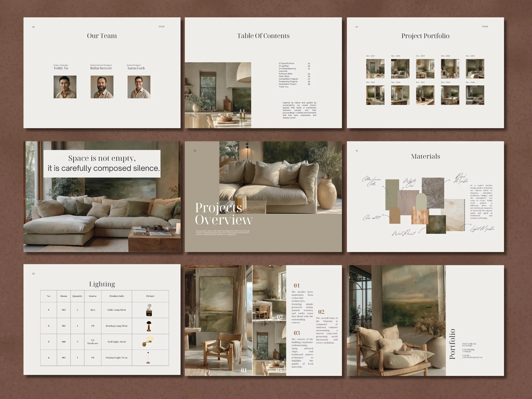Screen dimensions: 532x399
Task: Select the pendant light picture icon
Action: (x=148, y=358)
